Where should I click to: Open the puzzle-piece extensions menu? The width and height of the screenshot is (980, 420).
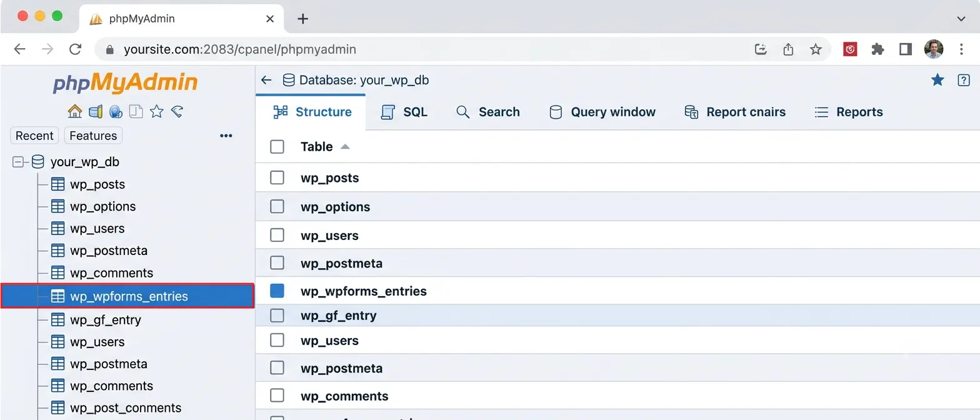click(x=878, y=49)
